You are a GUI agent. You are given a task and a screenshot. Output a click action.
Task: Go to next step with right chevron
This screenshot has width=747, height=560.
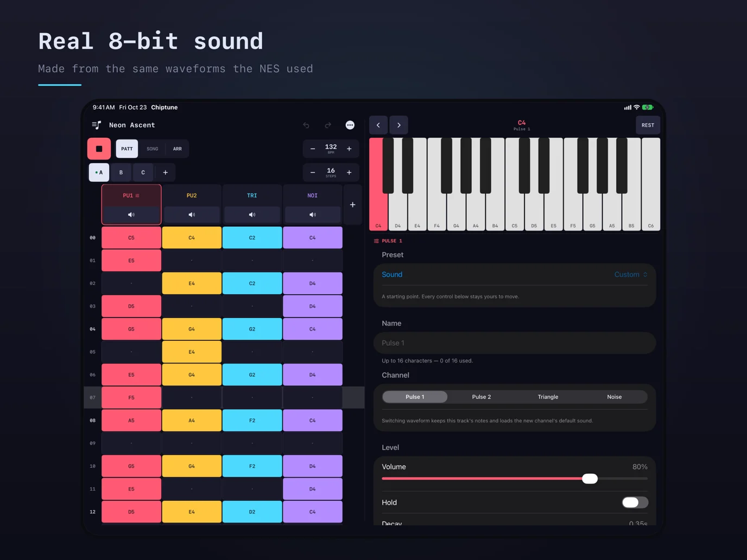pyautogui.click(x=399, y=125)
